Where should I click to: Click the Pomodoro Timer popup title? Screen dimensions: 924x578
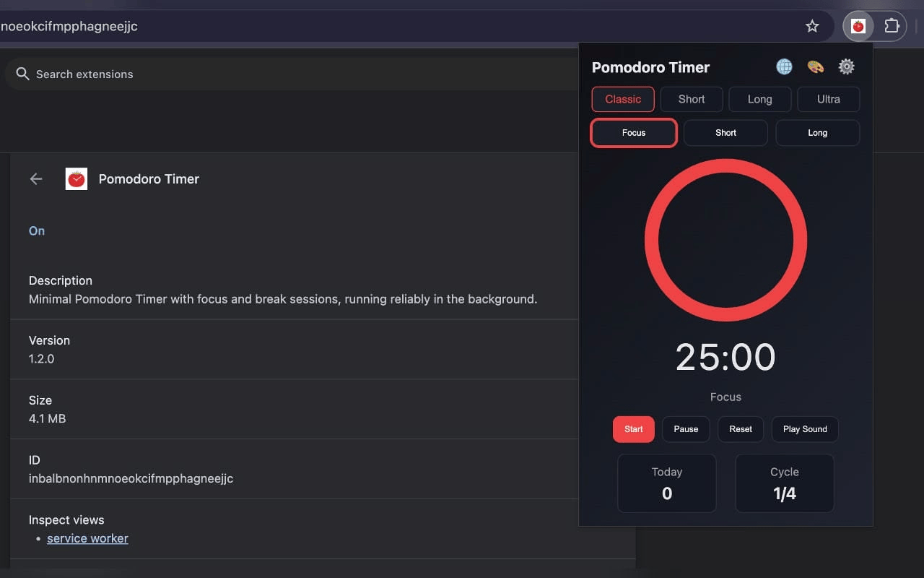click(650, 67)
